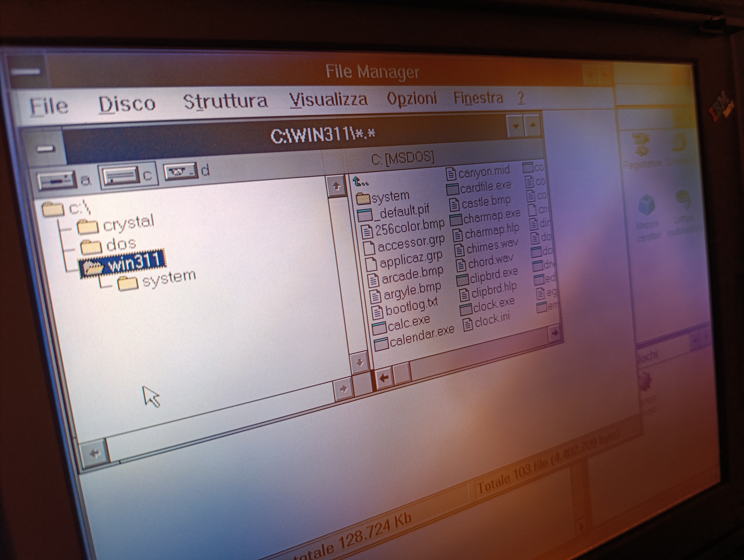The height and width of the screenshot is (560, 744).
Task: Select the win311 folder in tree
Action: tap(123, 264)
